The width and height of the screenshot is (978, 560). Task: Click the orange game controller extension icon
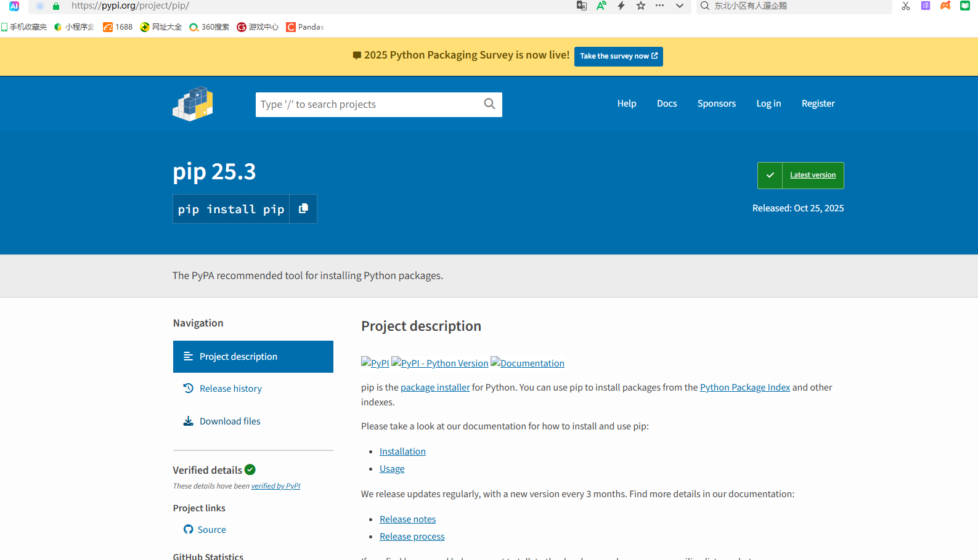click(x=945, y=6)
